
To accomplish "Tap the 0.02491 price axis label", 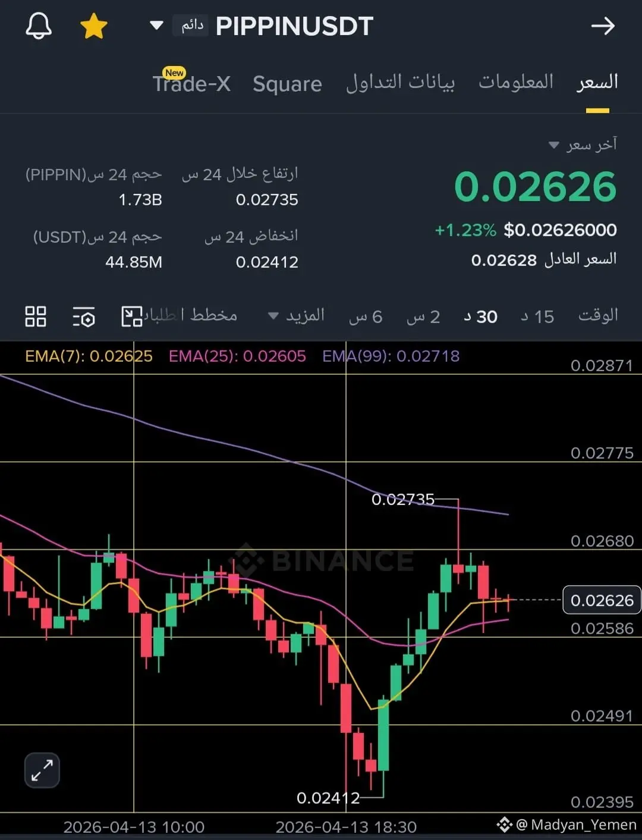I will coord(602,716).
